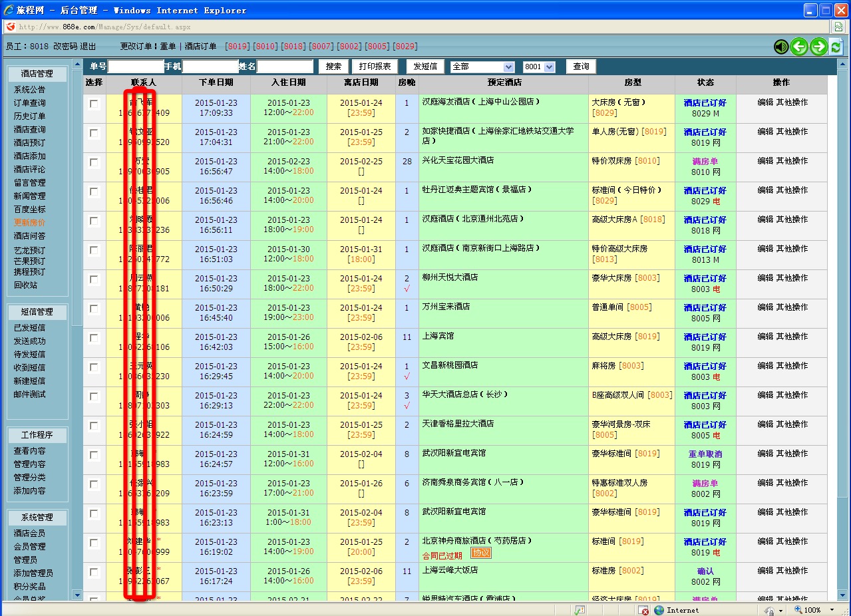This screenshot has width=851, height=616.
Task: Click 改密码 link in header
Action: pyautogui.click(x=65, y=47)
